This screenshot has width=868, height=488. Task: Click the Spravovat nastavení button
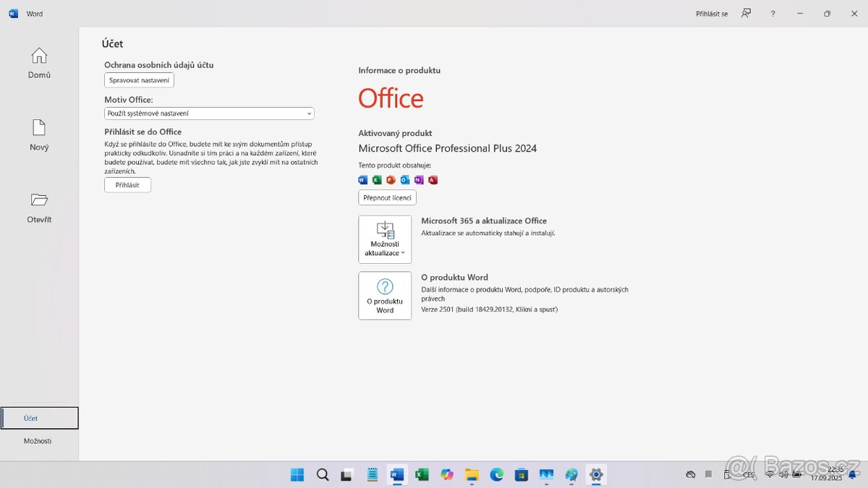pos(139,80)
